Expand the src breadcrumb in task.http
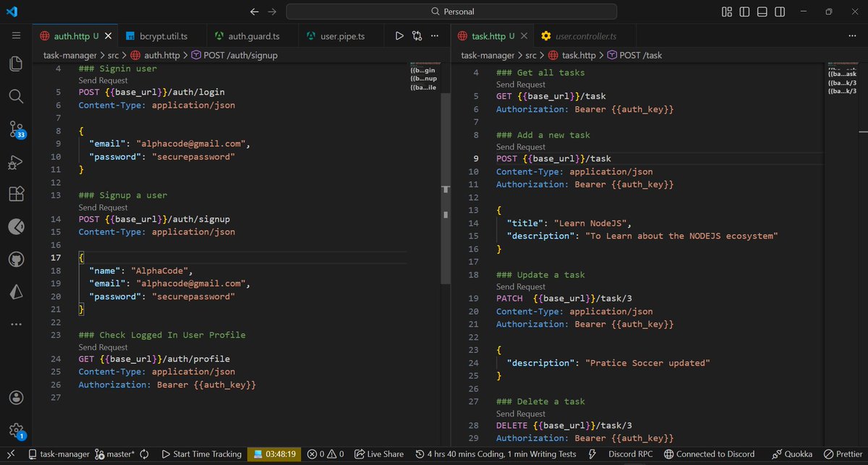Screen dimensions: 868x465 point(531,55)
